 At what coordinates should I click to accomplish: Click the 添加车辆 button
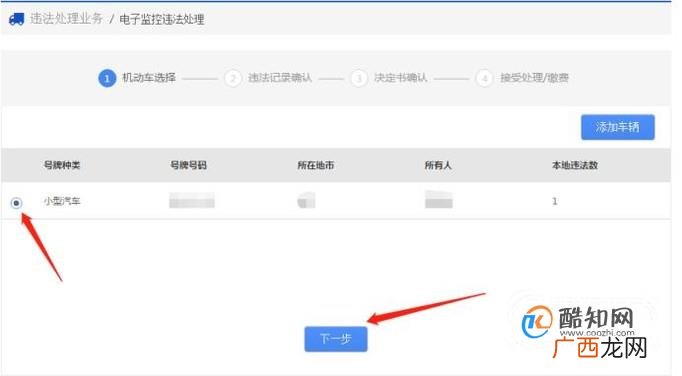coord(618,127)
